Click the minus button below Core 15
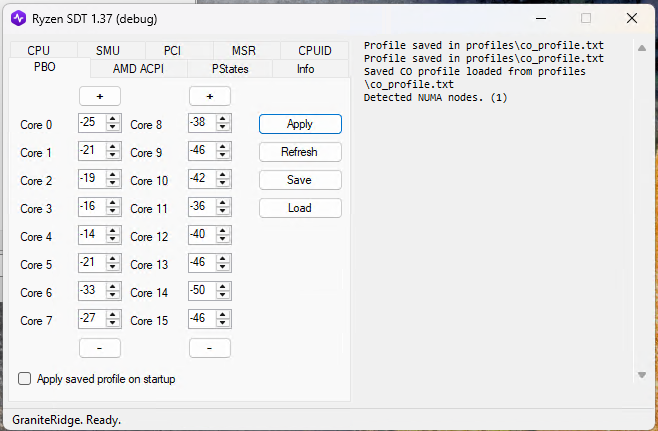 pyautogui.click(x=210, y=348)
